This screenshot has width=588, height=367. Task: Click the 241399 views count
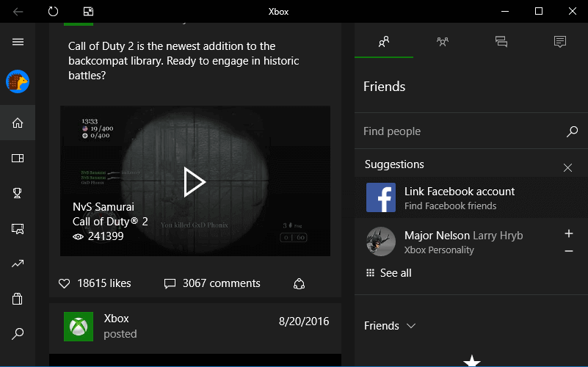106,236
